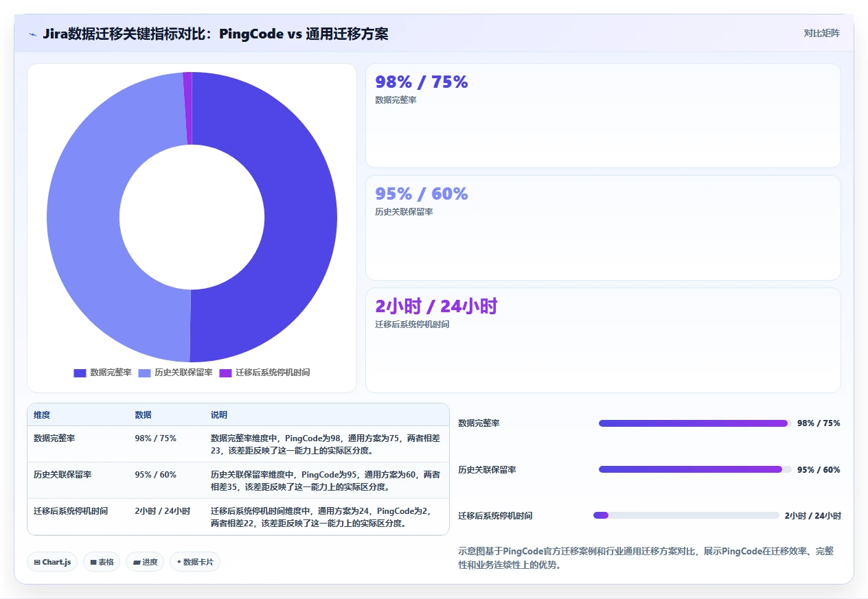The image size is (868, 599).
Task: Click the 数据 column header
Action: pyautogui.click(x=143, y=415)
